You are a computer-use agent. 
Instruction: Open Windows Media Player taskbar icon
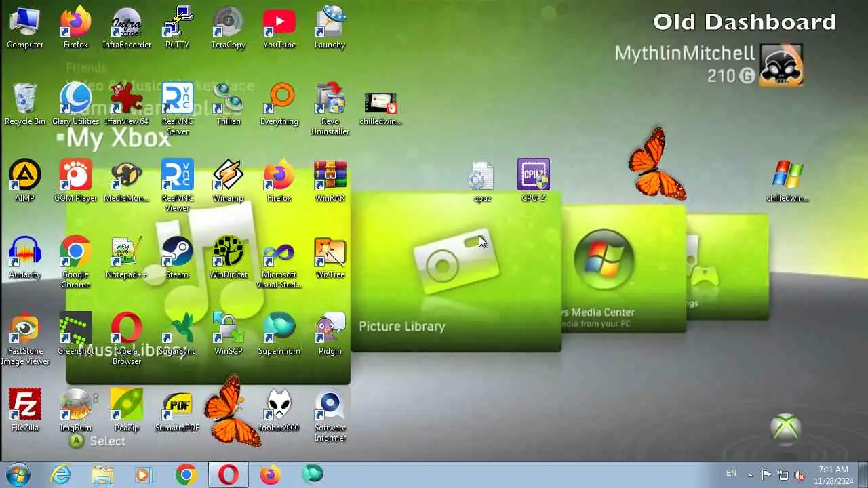(143, 474)
